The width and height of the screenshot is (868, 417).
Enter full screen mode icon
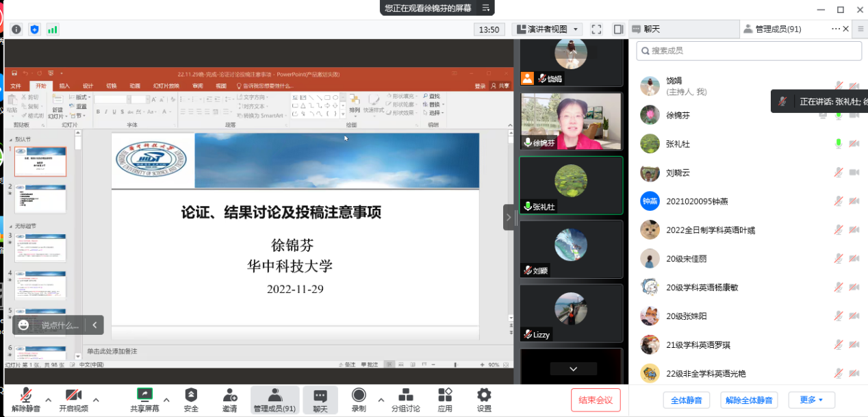(596, 29)
